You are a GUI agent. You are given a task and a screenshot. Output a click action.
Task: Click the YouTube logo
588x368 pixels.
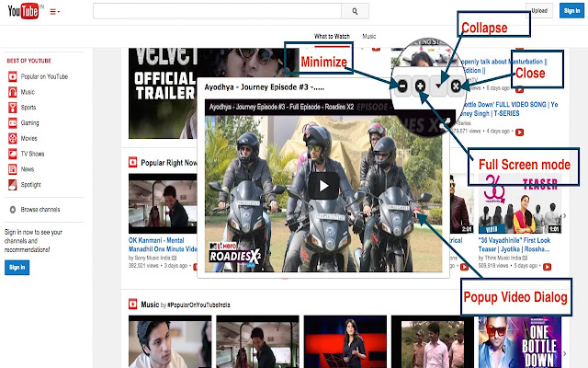[x=23, y=11]
